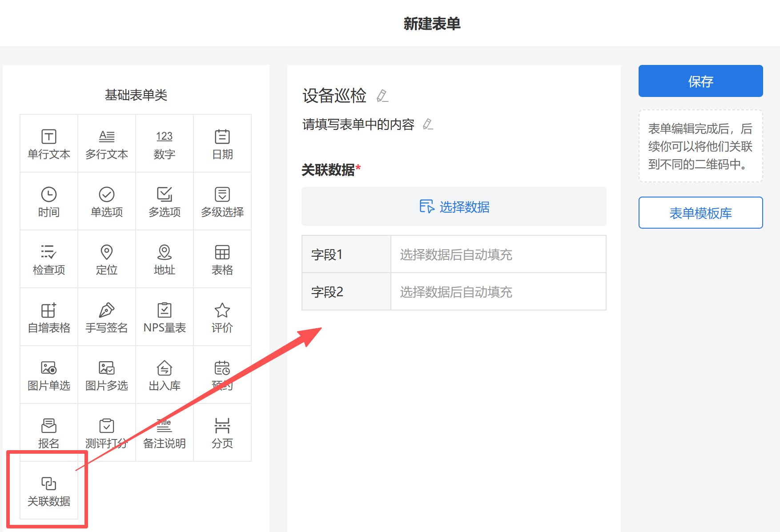Edit the form description pencil icon
The width and height of the screenshot is (780, 532).
[428, 124]
